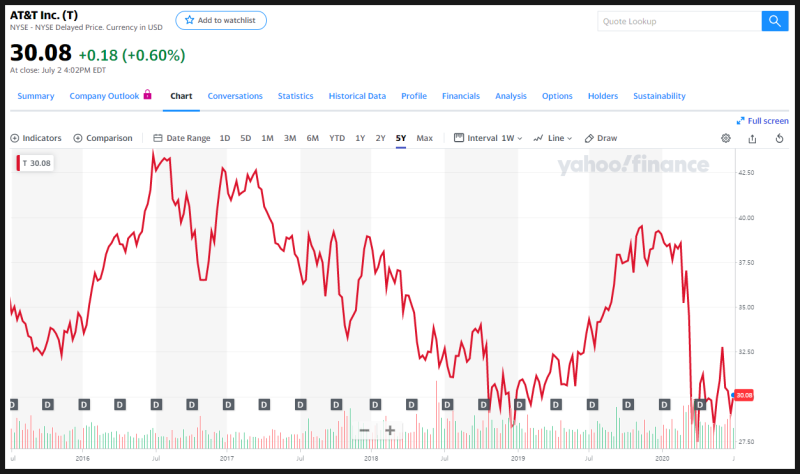Reset the chart with refresh icon
The width and height of the screenshot is (800, 474).
pyautogui.click(x=778, y=138)
